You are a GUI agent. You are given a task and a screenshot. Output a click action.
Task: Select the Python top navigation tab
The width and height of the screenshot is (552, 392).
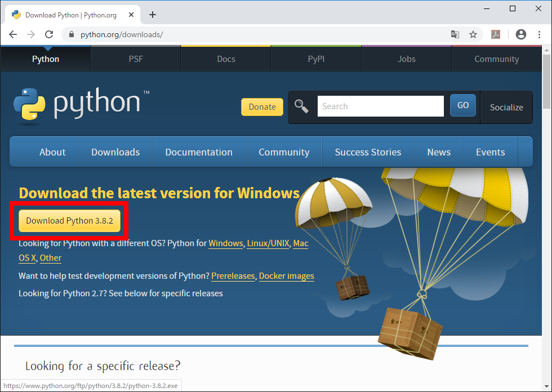(x=46, y=59)
